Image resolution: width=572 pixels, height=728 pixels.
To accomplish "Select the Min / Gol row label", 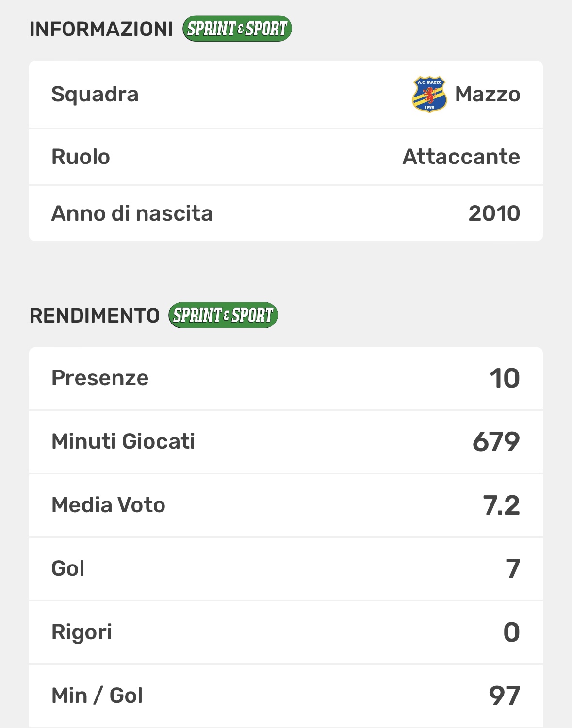I will point(97,696).
